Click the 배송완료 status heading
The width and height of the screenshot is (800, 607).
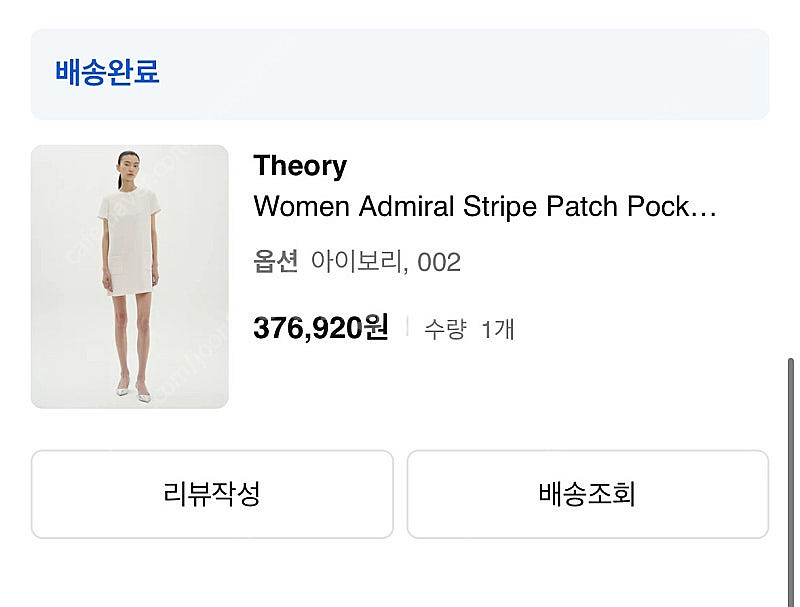click(x=107, y=72)
